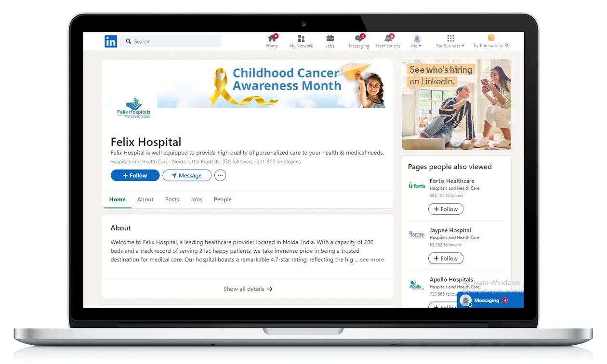Screen dimensions: 607x364
Task: Click the 201-500 employees text
Action: [278, 162]
